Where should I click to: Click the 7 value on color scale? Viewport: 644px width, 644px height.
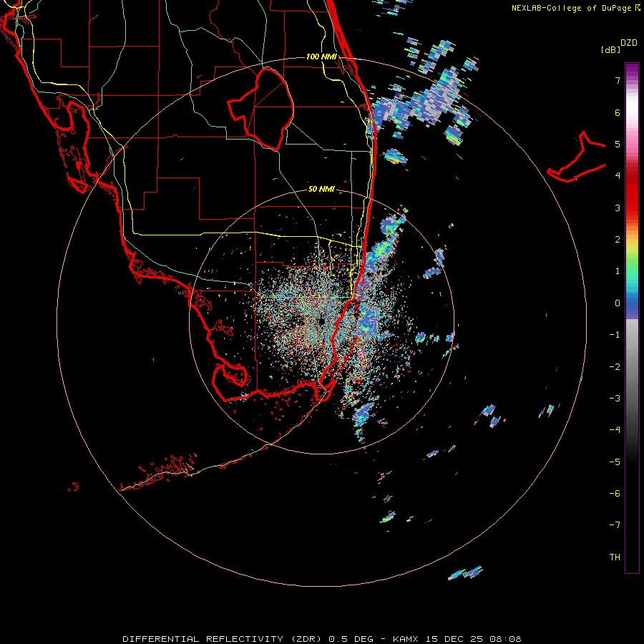coord(618,80)
